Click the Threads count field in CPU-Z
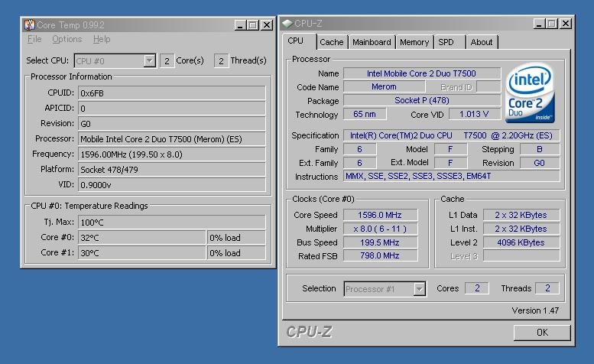This screenshot has height=364, width=594. [547, 288]
